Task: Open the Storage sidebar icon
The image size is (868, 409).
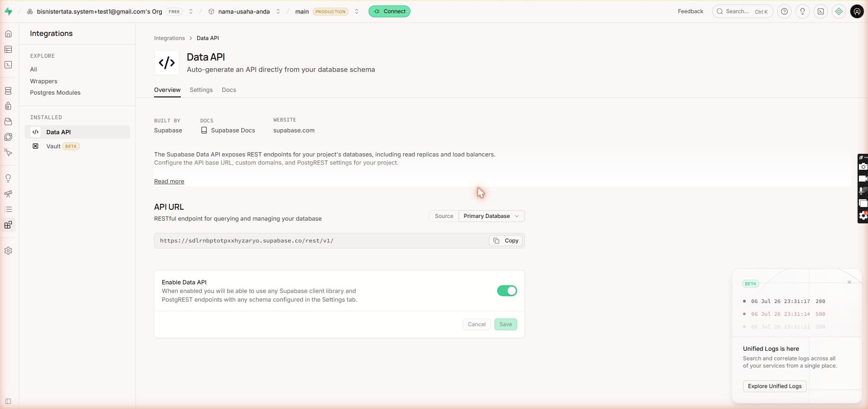Action: coord(8,121)
